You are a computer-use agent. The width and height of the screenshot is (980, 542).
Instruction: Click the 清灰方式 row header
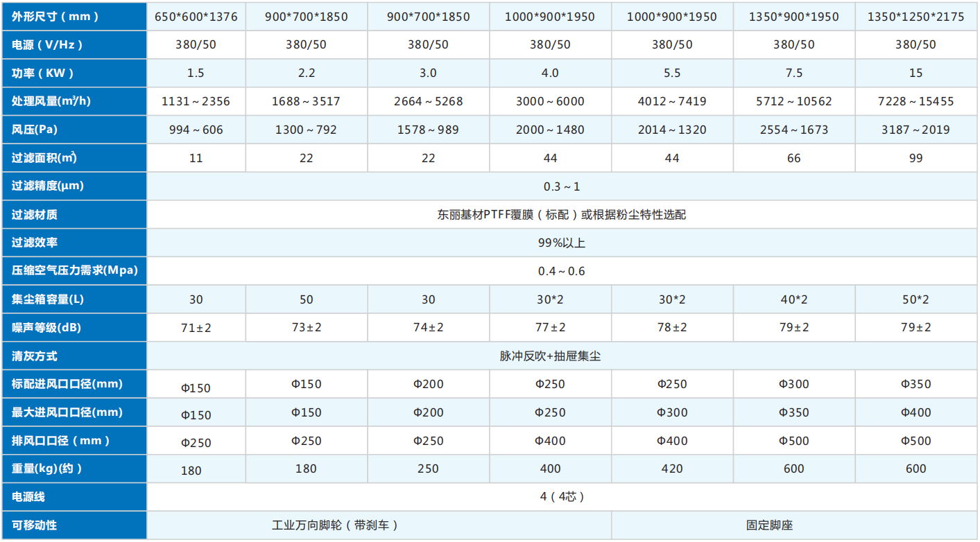point(74,356)
